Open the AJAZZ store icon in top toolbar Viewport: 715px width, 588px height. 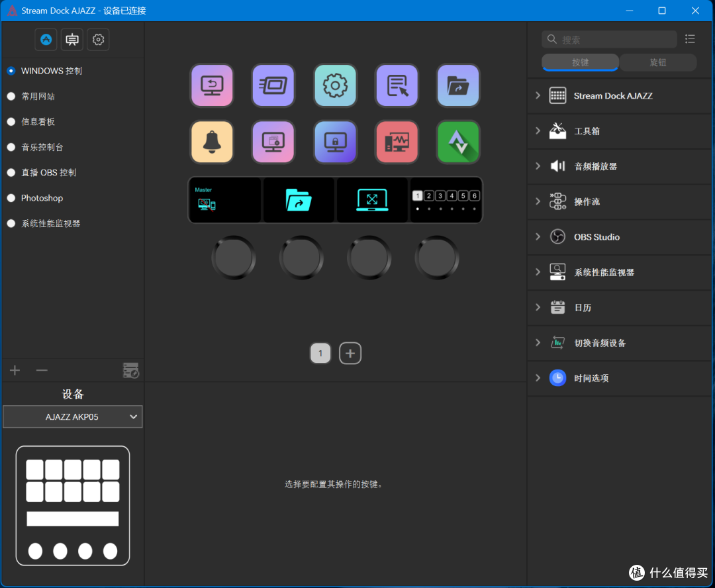46,40
